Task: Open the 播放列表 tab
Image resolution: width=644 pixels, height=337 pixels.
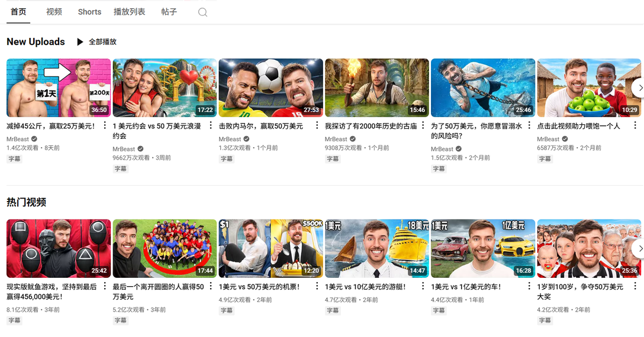Action: [x=130, y=12]
